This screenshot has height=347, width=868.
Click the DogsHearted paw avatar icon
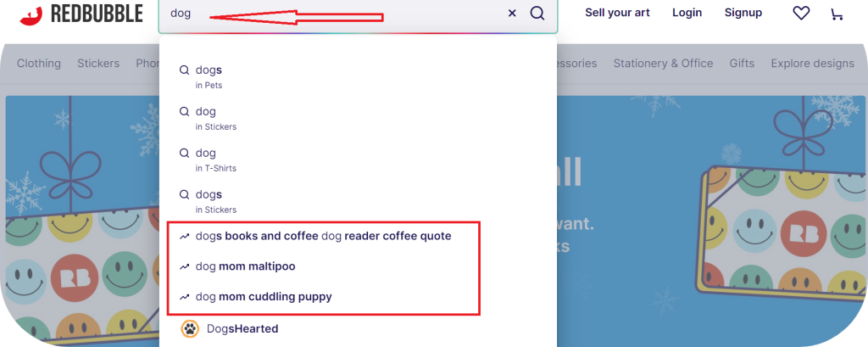[190, 328]
